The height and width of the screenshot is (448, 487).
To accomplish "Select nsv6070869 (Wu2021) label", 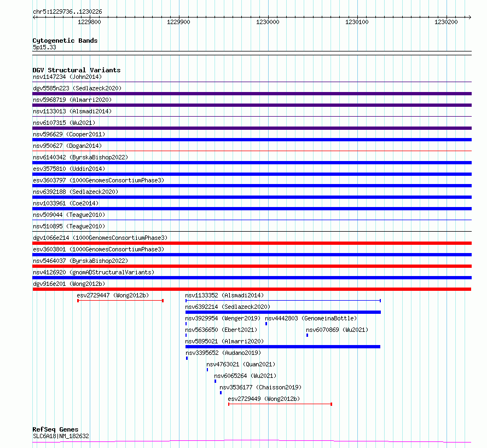I will pyautogui.click(x=337, y=330).
